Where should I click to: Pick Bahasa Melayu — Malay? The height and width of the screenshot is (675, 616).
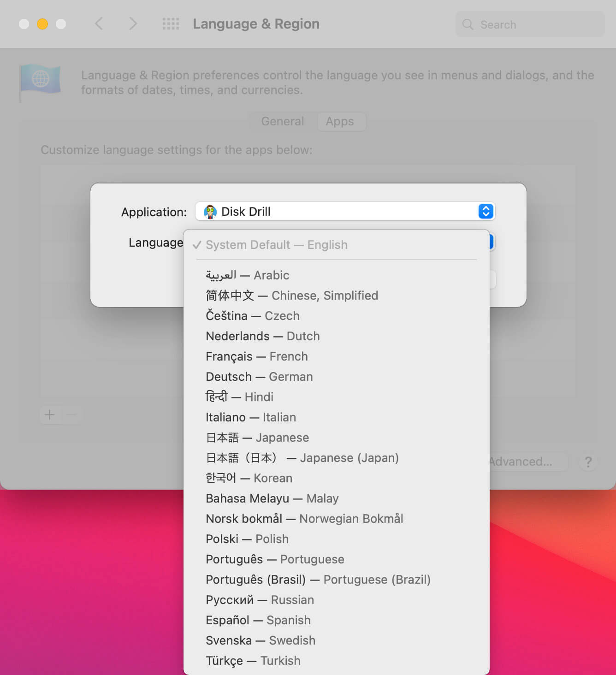(337, 498)
